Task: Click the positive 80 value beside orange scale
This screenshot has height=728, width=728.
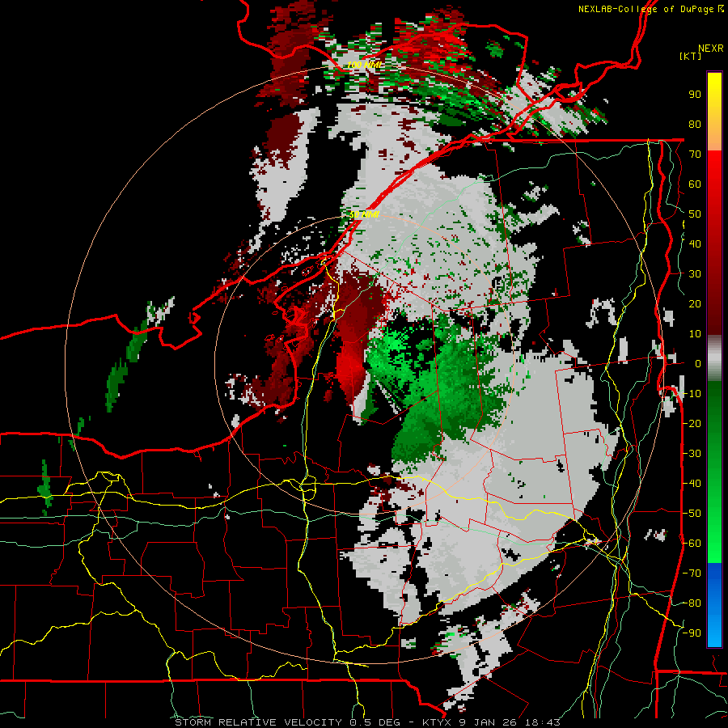Action: [x=695, y=124]
